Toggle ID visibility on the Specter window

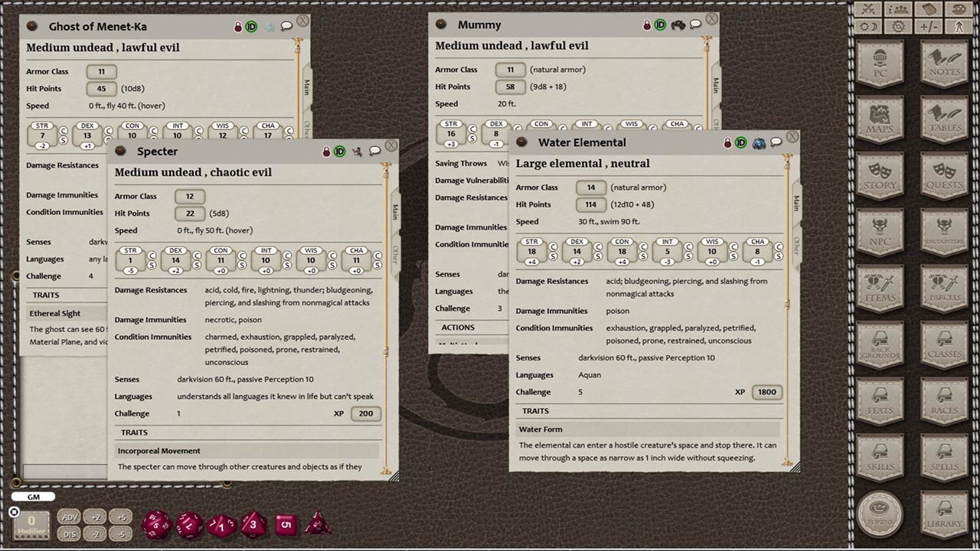tap(341, 151)
